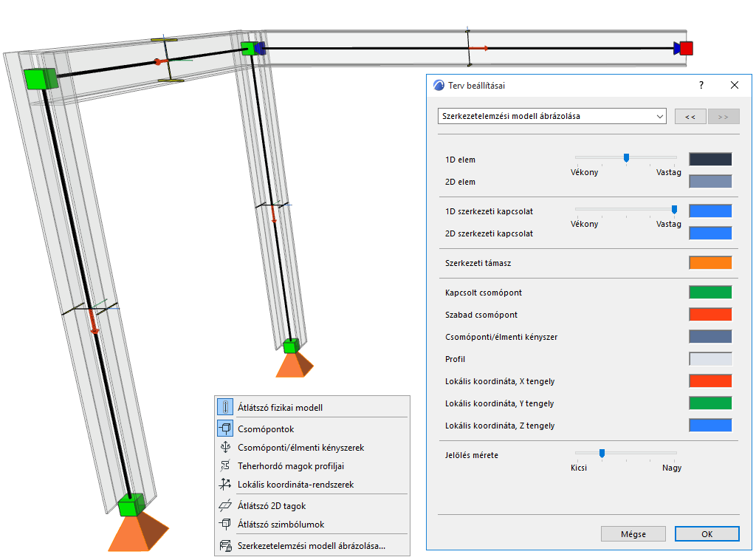The height and width of the screenshot is (560, 756).
Task: Open Csomóponti/élmenti kényszer color swatch
Action: [710, 336]
